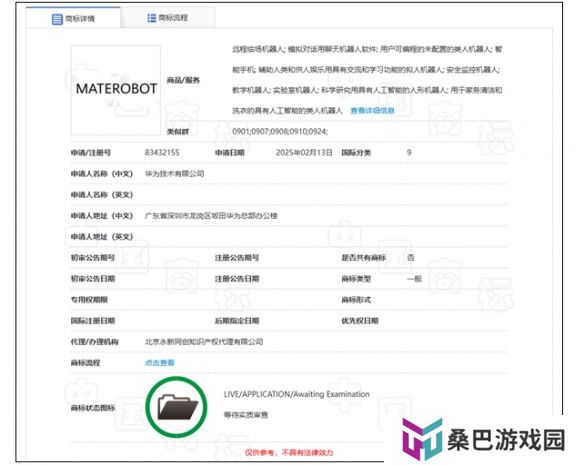Click the 国际分类 label
Viewport: 584px width, 465px height.
coord(356,152)
